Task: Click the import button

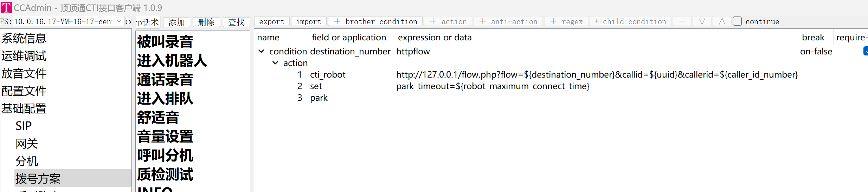Action: coord(309,21)
